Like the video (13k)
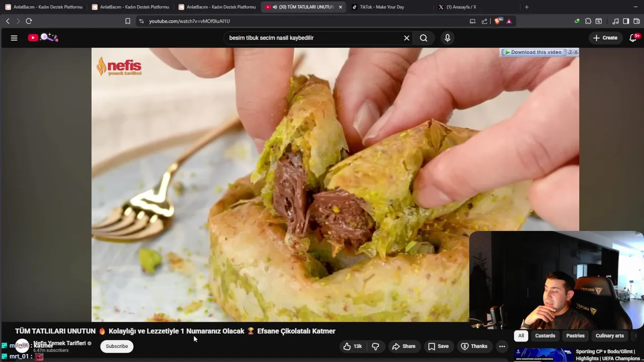 (353, 346)
